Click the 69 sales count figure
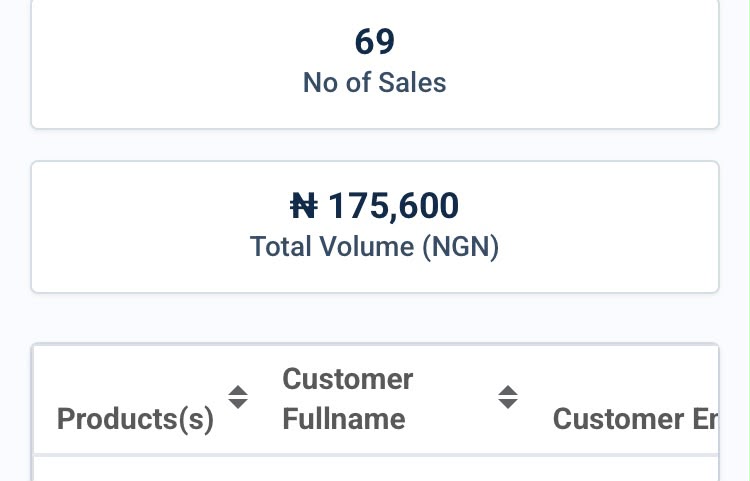The width and height of the screenshot is (750, 481). (x=375, y=42)
